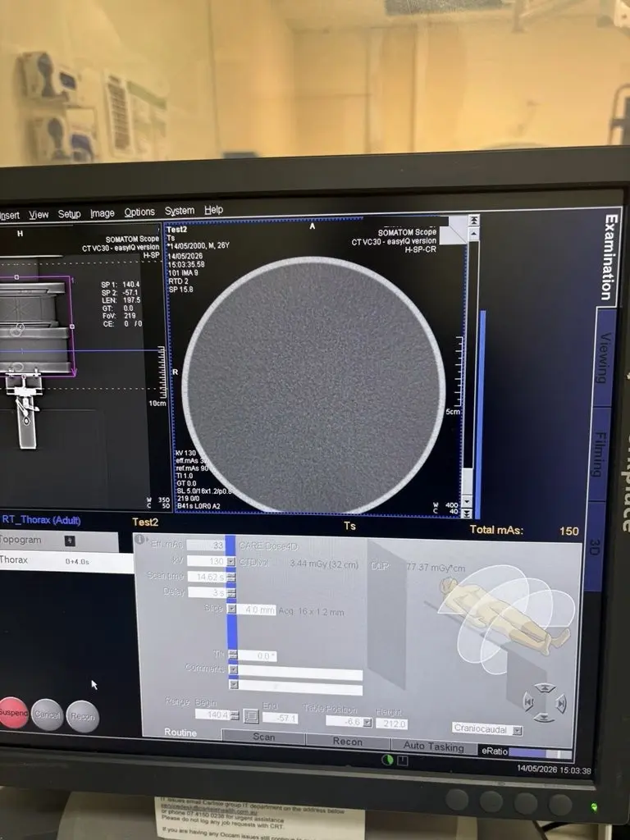Image resolution: width=630 pixels, height=840 pixels.
Task: Open the Comments dropdown
Action: coord(233,669)
